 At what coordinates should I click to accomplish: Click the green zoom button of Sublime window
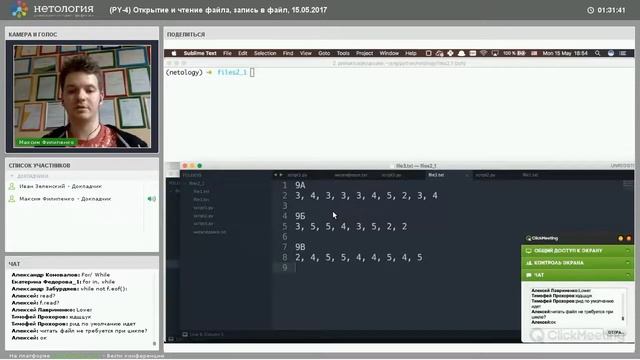(x=200, y=166)
